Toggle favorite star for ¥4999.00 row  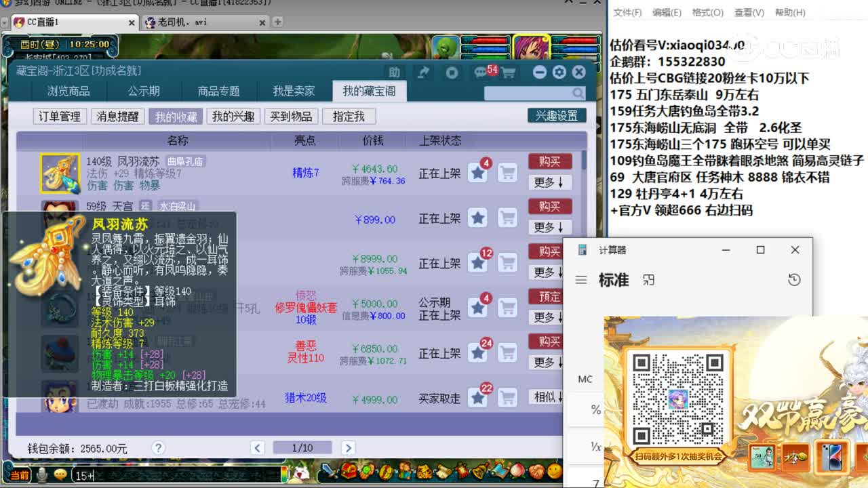[x=478, y=398]
